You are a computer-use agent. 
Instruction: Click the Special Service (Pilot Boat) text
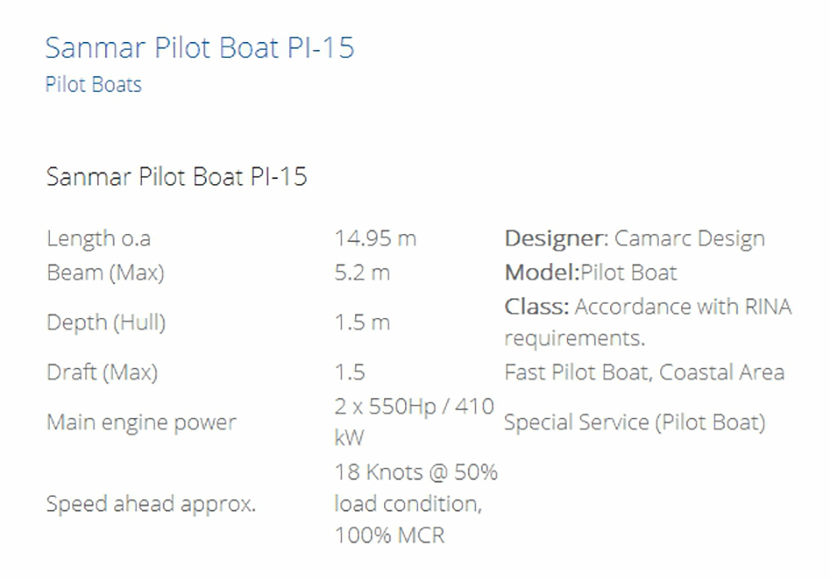(634, 422)
